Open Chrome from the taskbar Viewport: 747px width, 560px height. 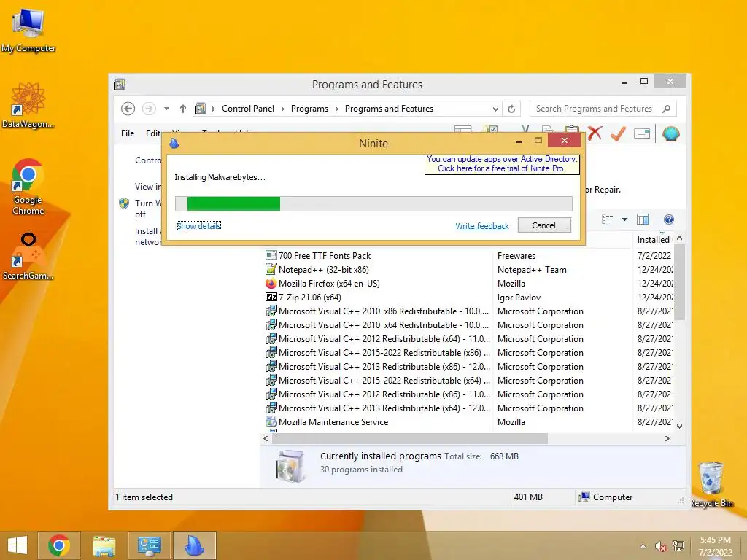[58, 545]
